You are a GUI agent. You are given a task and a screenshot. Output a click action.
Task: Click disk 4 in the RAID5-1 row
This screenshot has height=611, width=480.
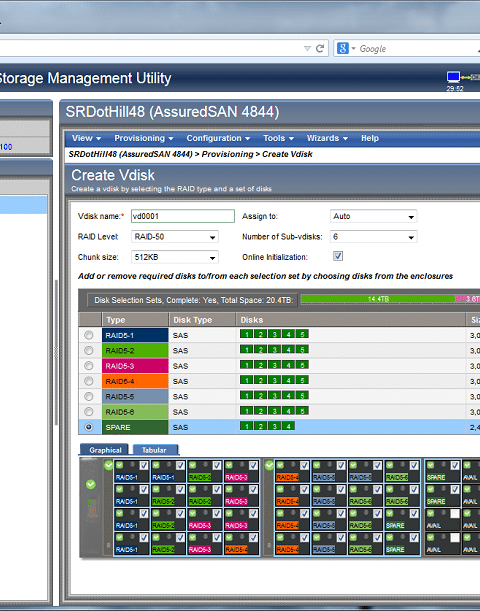(288, 334)
